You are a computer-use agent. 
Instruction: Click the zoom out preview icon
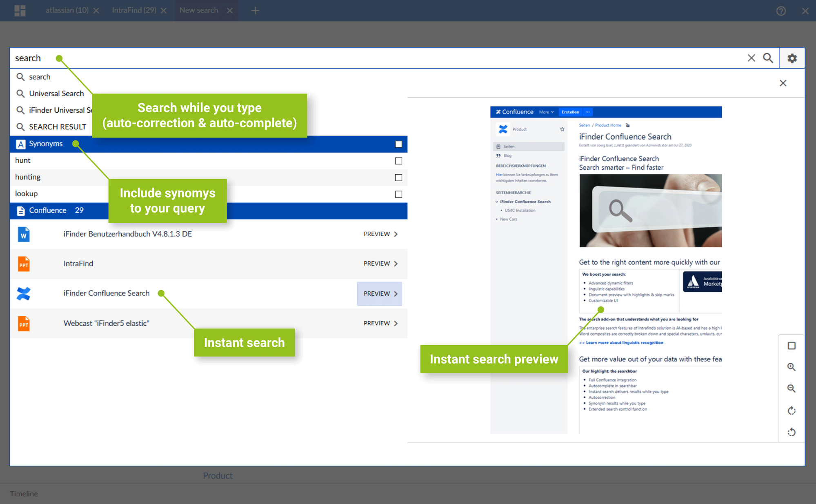(791, 389)
